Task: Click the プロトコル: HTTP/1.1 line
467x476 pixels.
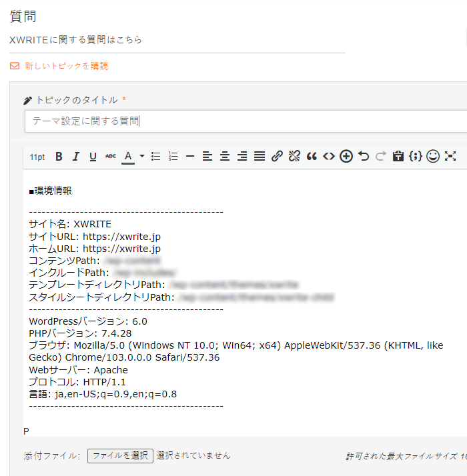Action: click(77, 382)
